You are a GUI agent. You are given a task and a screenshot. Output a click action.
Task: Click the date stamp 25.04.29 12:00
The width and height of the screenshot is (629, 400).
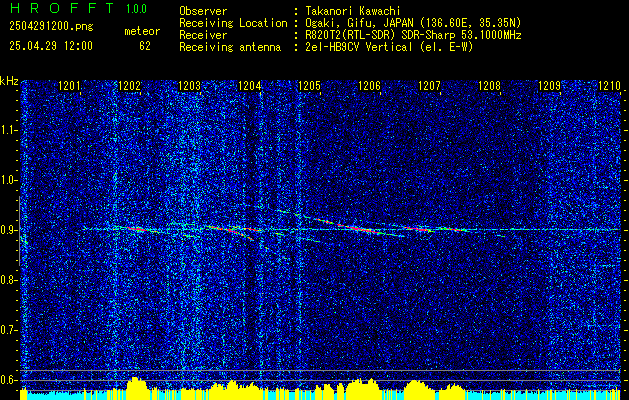click(51, 46)
